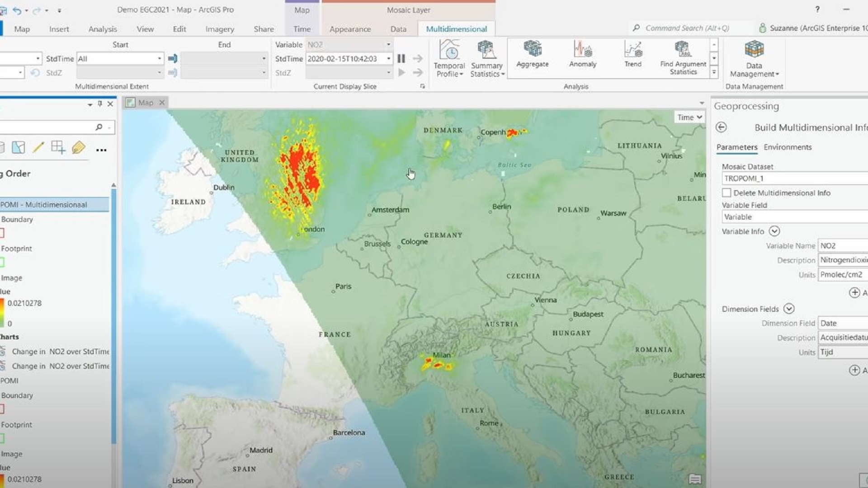The width and height of the screenshot is (868, 488).
Task: Switch to the Appearance ribbon tab
Action: click(350, 29)
